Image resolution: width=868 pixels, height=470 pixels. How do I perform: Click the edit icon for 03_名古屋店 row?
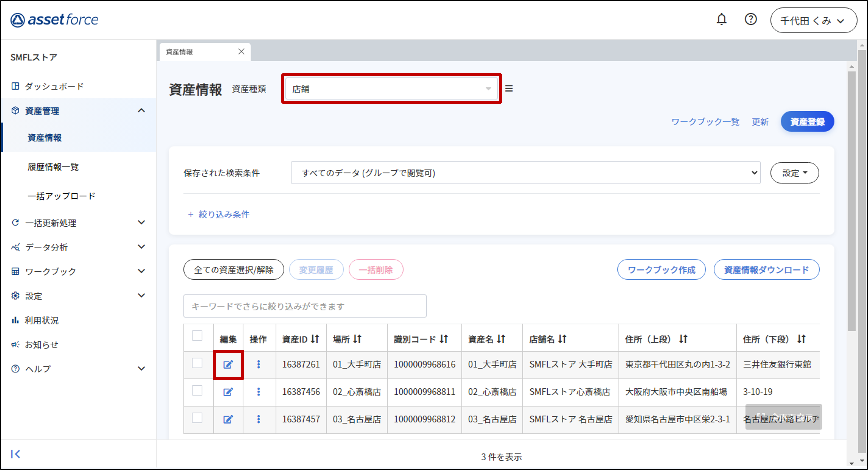click(x=228, y=419)
